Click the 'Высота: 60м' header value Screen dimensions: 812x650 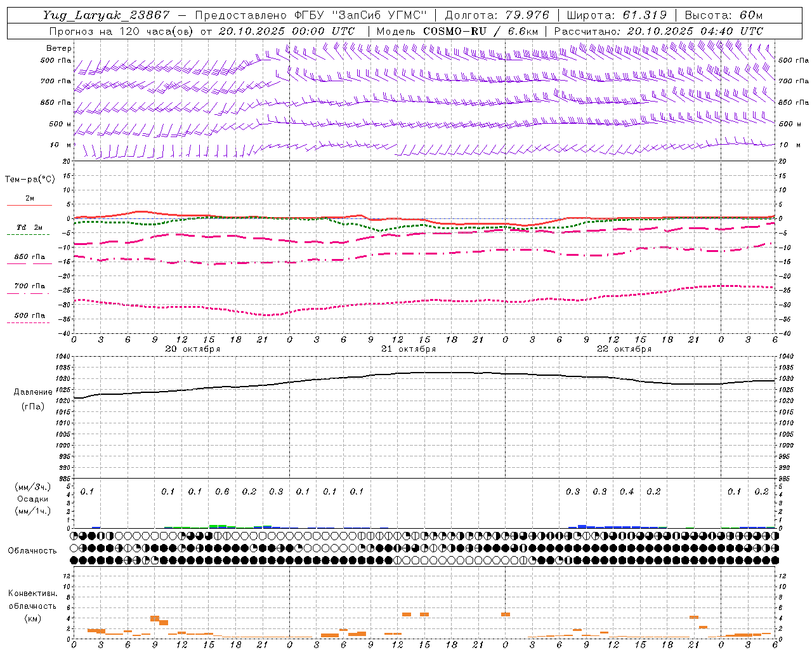pyautogui.click(x=723, y=16)
